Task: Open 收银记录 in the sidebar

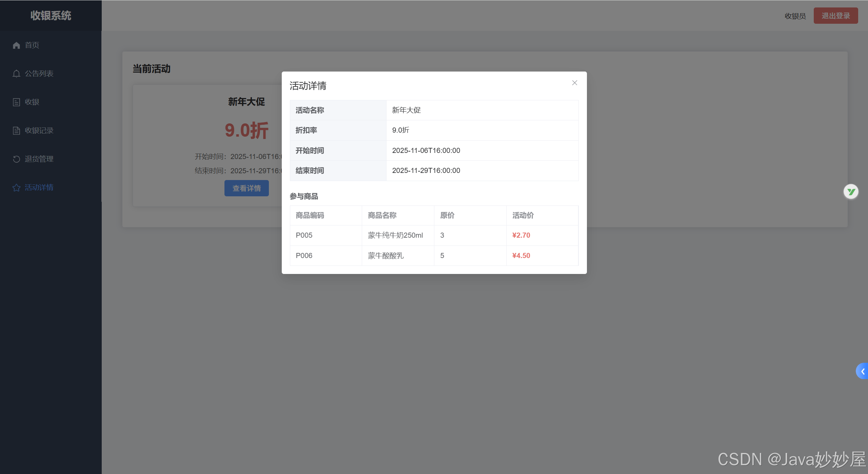Action: pos(39,131)
